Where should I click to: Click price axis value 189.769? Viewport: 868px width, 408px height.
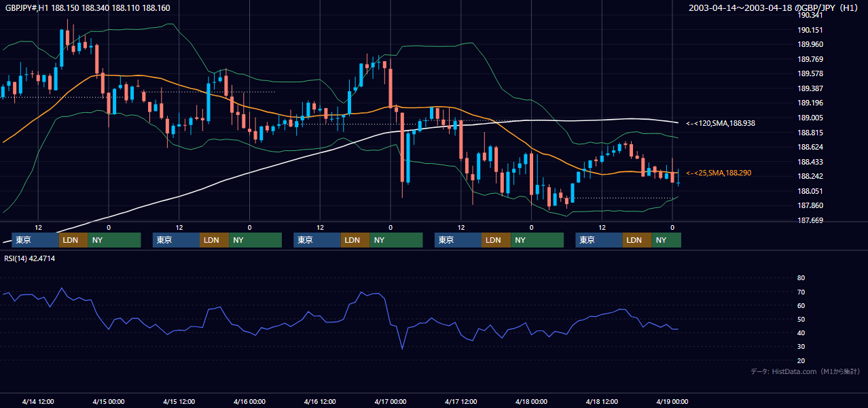tap(810, 59)
